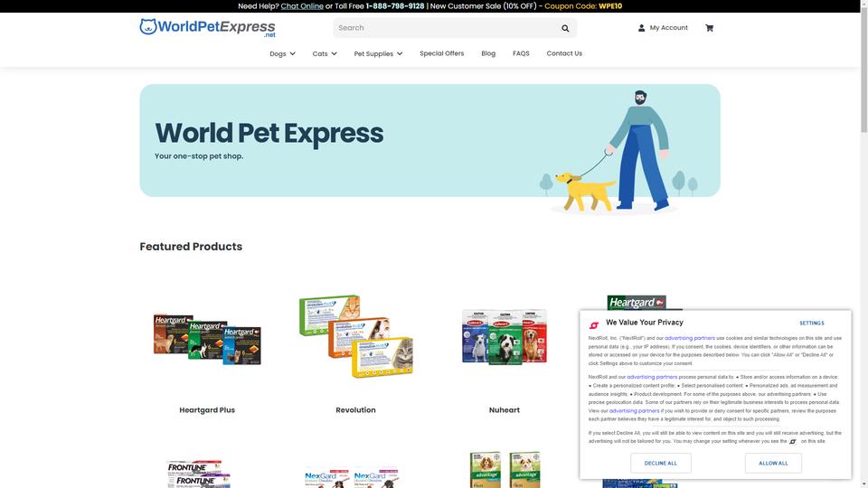Click the Frontline product image
868x488 pixels.
[x=198, y=474]
